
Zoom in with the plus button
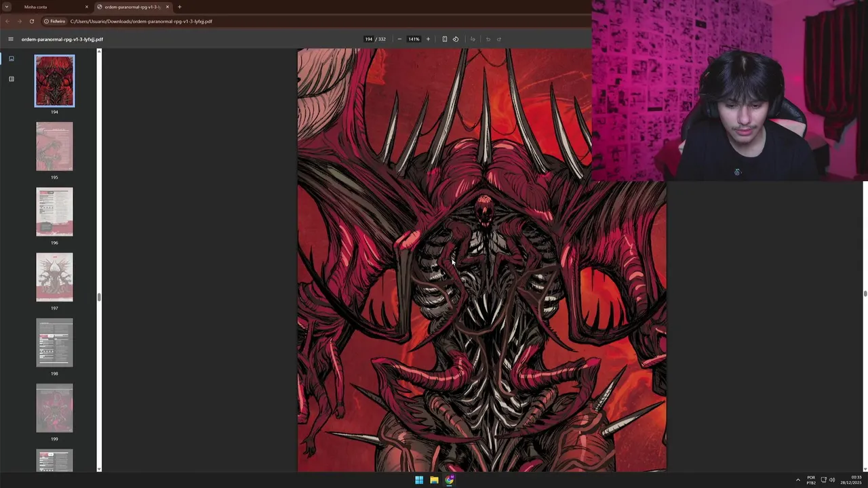428,39
